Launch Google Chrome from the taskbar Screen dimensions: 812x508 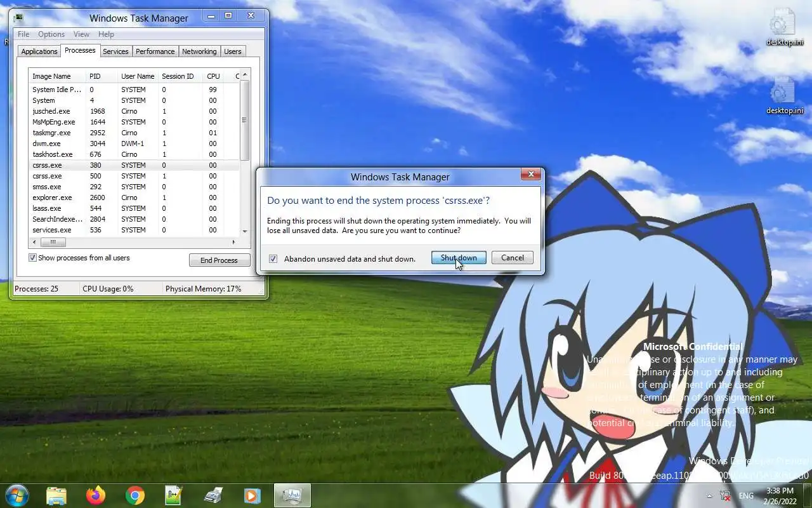point(134,495)
